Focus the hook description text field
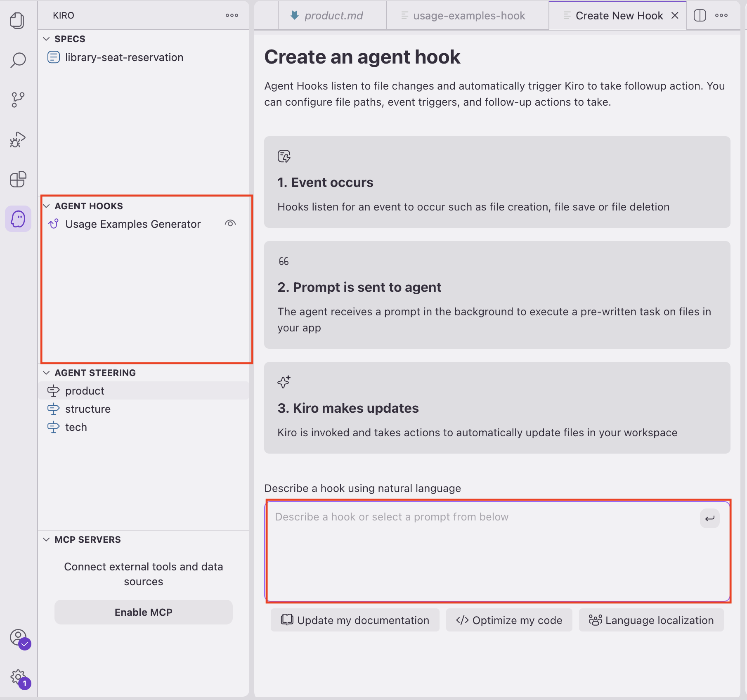 click(498, 551)
